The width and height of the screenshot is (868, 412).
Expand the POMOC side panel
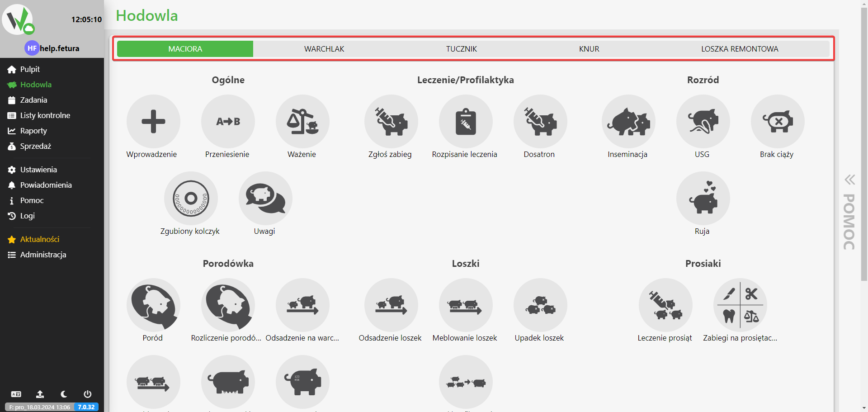[x=849, y=213]
